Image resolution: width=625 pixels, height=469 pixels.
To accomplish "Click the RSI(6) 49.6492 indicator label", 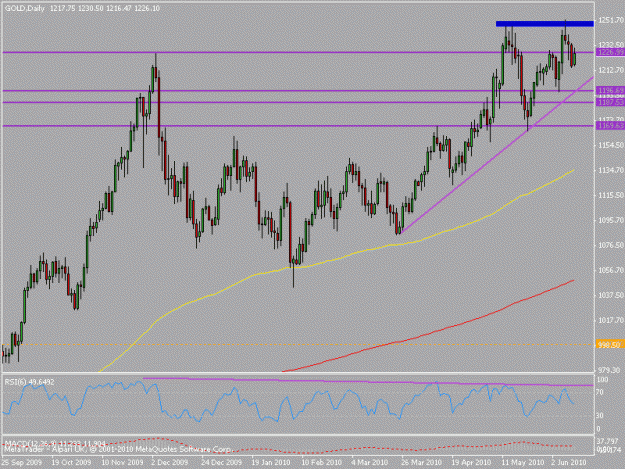I will [x=29, y=382].
